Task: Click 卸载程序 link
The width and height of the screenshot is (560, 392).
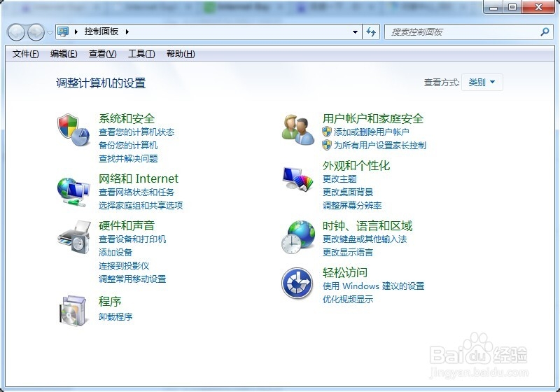Action: pyautogui.click(x=115, y=316)
